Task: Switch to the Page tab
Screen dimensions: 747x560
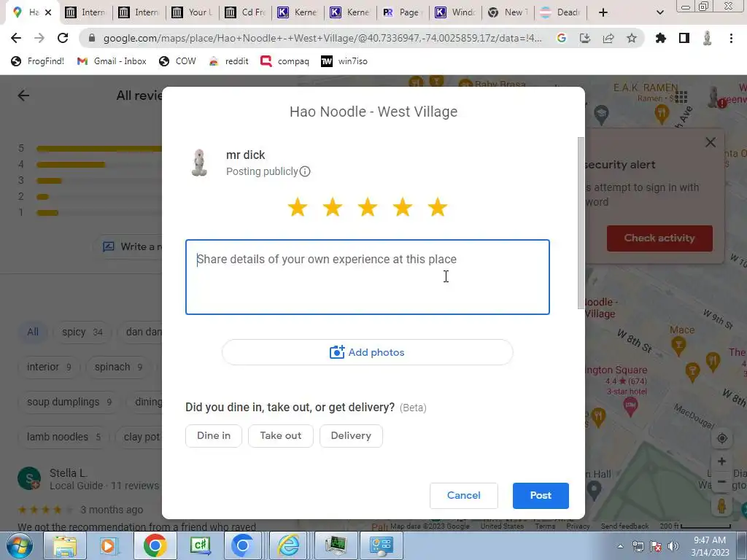Action: click(x=403, y=12)
